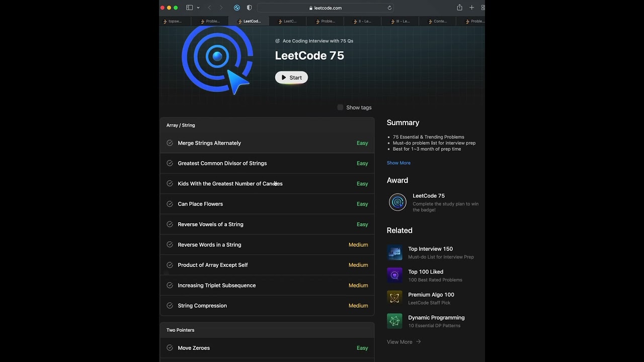Click the 'Dynamic Programming' title
Viewport: 644px width, 362px height.
pyautogui.click(x=436, y=318)
